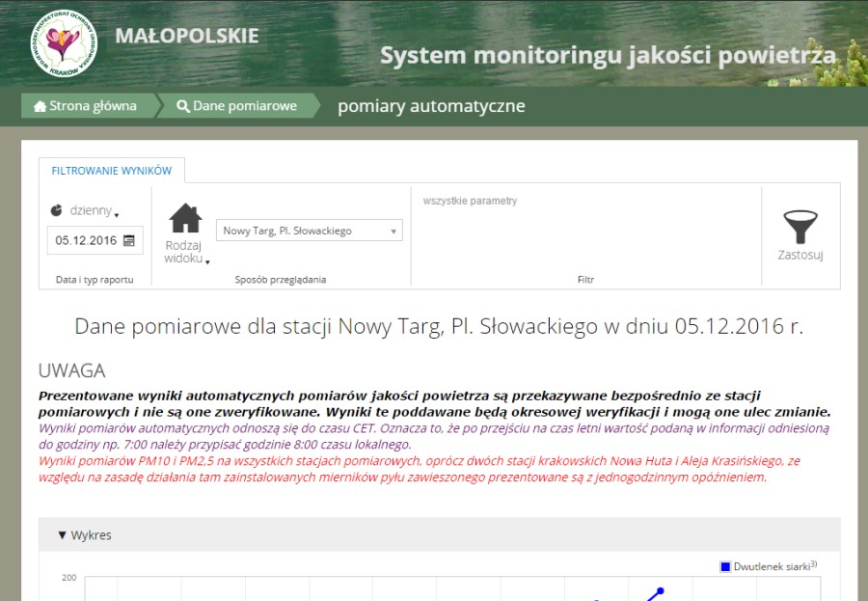Click the funnel filter icon

point(800,227)
